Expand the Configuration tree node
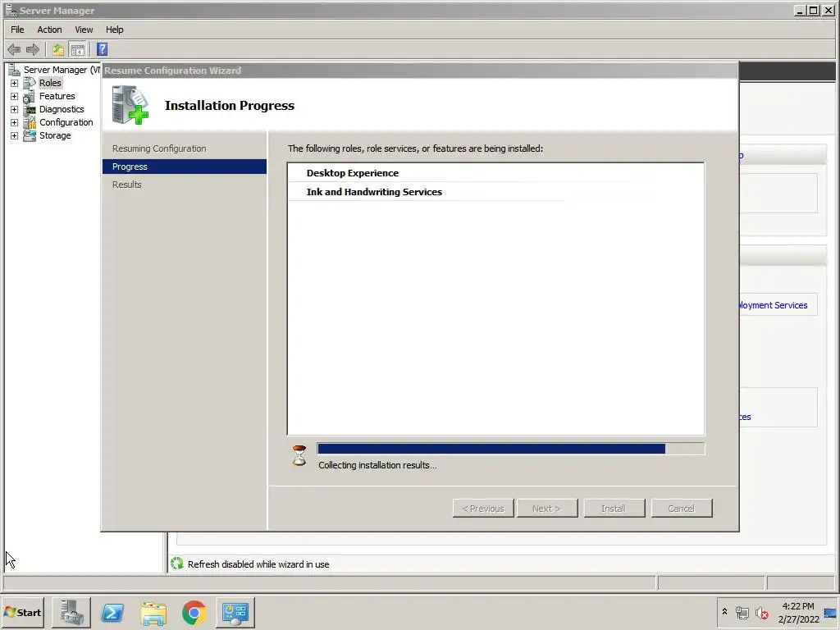Viewport: 840px width, 630px height. tap(15, 123)
